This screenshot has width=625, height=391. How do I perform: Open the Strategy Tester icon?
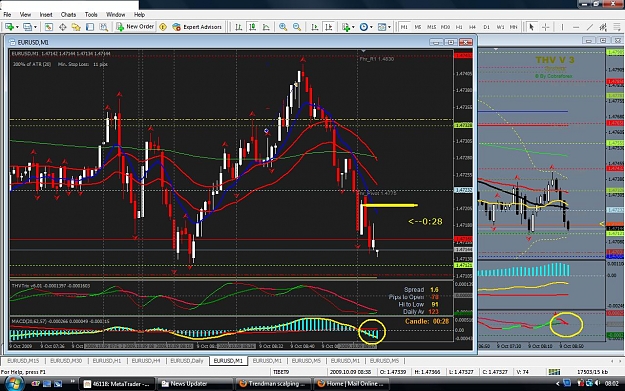(103, 27)
